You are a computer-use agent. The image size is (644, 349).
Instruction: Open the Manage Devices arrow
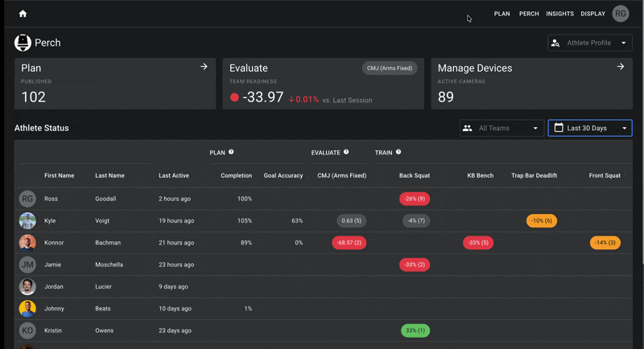click(620, 67)
